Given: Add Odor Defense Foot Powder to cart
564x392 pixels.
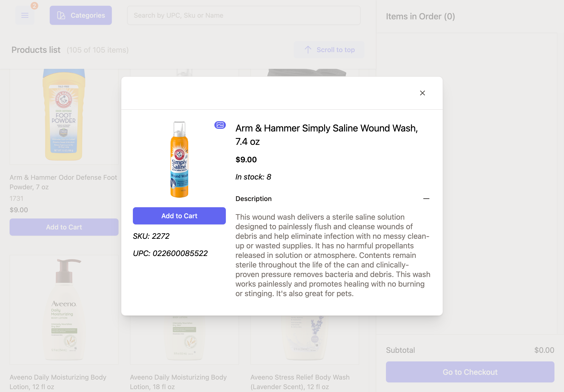Looking at the screenshot, I should point(64,227).
